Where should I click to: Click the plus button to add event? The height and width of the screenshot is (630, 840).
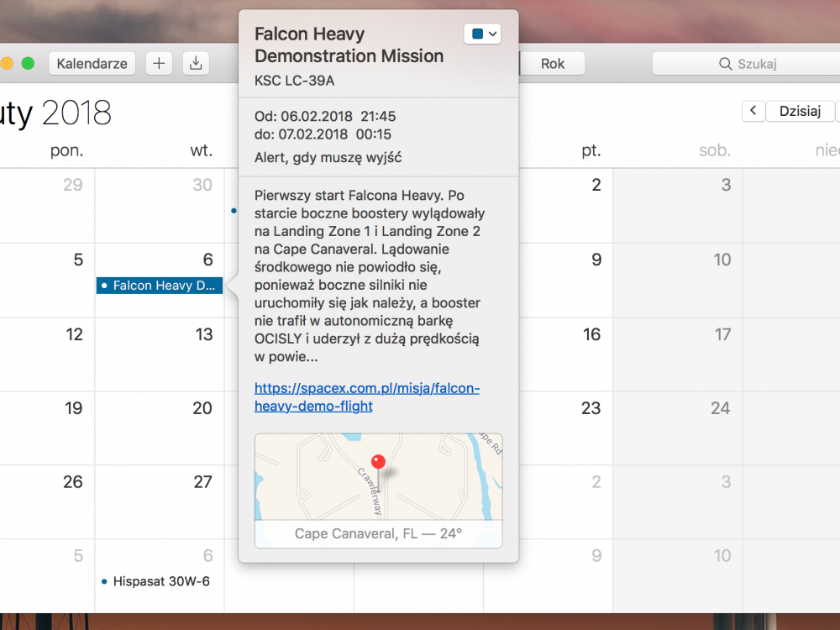(159, 64)
